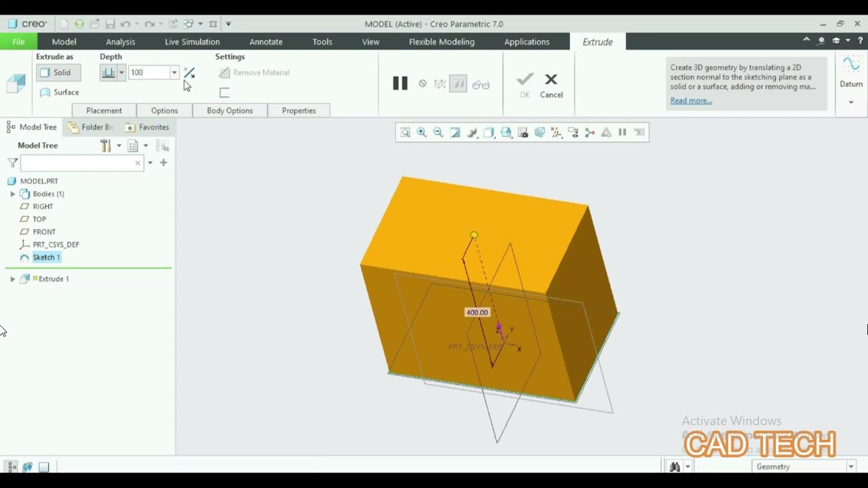Screen dimensions: 868x488
Task: Switch to the Flexible Modeling tab
Action: pyautogui.click(x=441, y=41)
